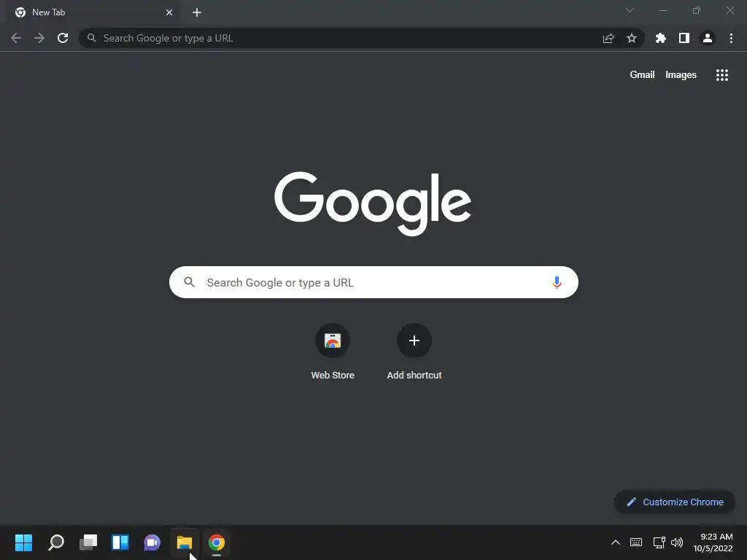This screenshot has width=747, height=560.
Task: Open Chrome's three-dot menu
Action: [x=731, y=38]
